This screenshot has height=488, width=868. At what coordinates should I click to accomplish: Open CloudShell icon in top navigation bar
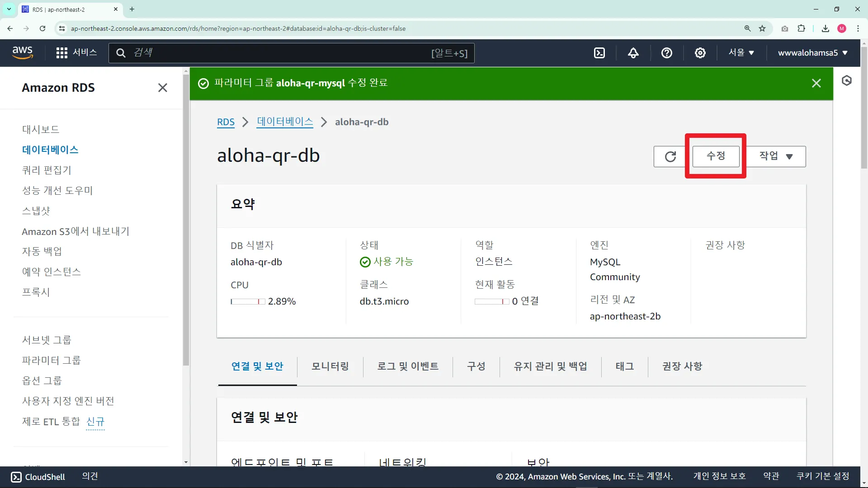[599, 53]
